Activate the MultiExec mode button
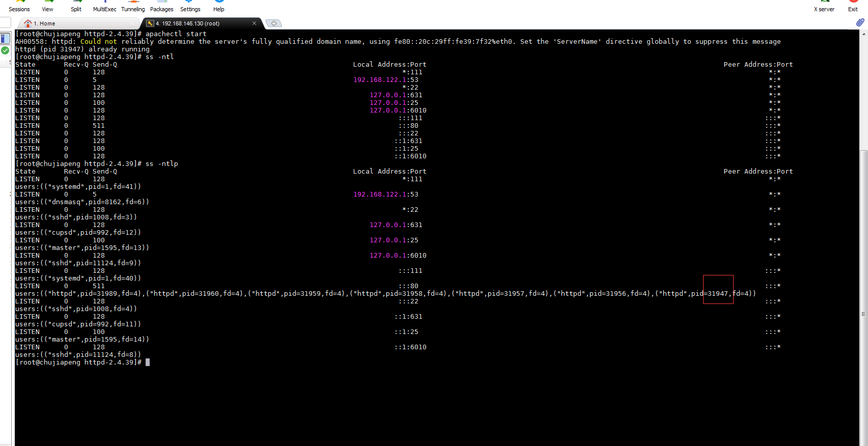The width and height of the screenshot is (868, 446). point(104,6)
